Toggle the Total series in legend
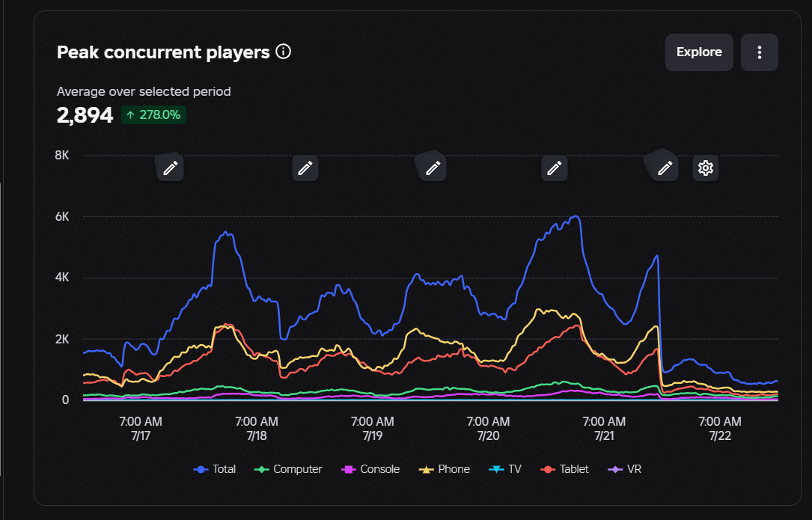812x520 pixels. (214, 469)
